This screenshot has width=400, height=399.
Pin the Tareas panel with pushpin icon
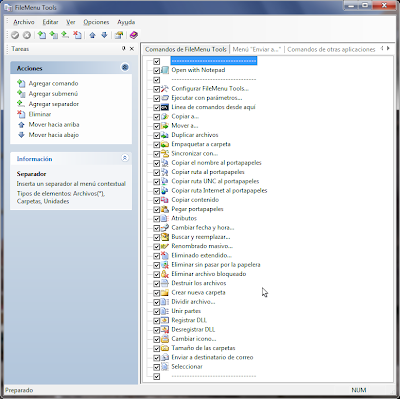tap(124, 49)
